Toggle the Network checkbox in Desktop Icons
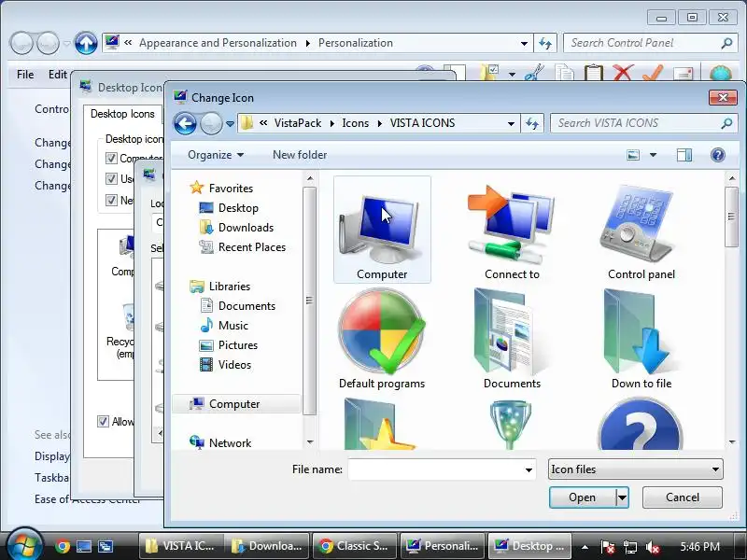The image size is (747, 560). [x=111, y=200]
